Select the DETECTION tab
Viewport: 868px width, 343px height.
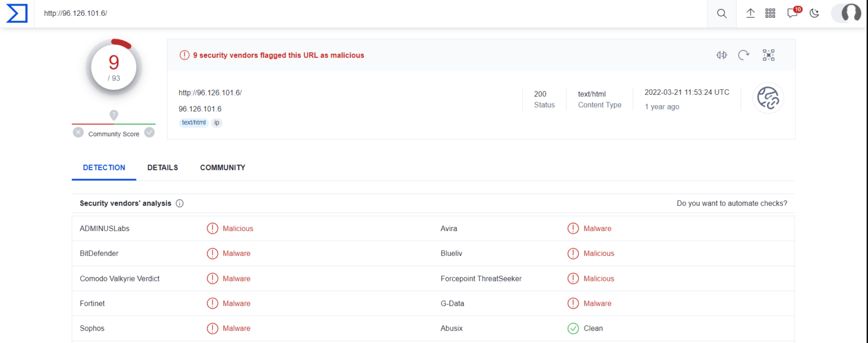tap(104, 168)
